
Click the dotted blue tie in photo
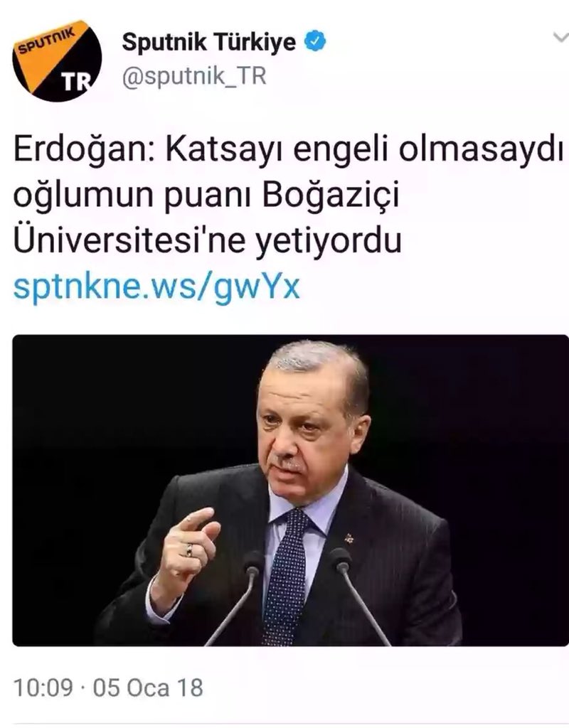click(286, 576)
